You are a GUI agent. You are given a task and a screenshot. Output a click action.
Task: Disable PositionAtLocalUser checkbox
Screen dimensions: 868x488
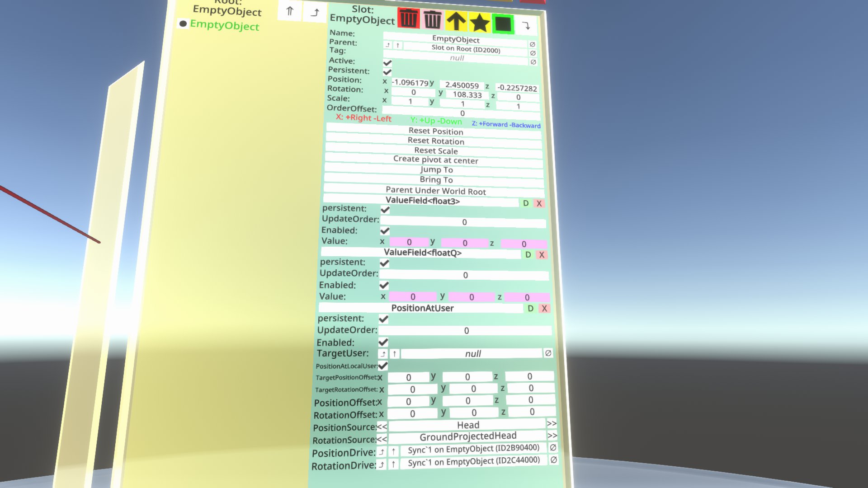(383, 366)
